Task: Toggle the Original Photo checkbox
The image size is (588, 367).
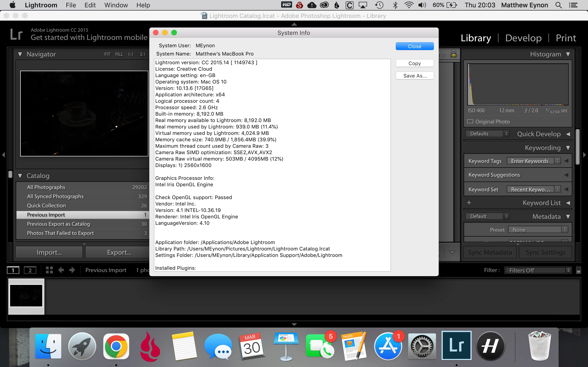Action: pyautogui.click(x=470, y=121)
